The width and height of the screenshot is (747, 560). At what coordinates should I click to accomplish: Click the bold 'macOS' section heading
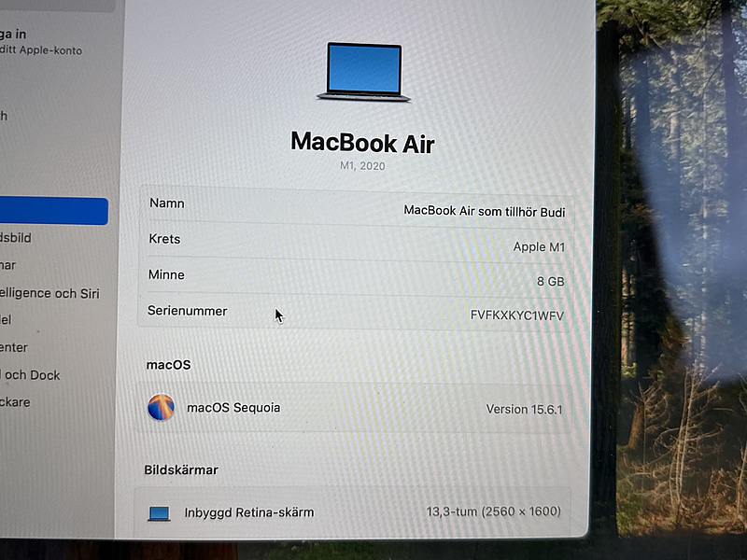pos(168,365)
